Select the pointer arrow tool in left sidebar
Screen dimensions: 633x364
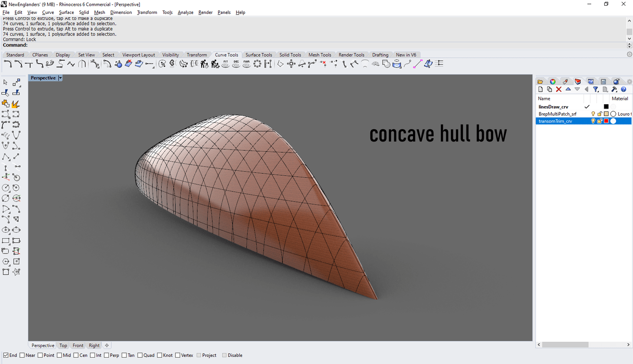point(5,83)
